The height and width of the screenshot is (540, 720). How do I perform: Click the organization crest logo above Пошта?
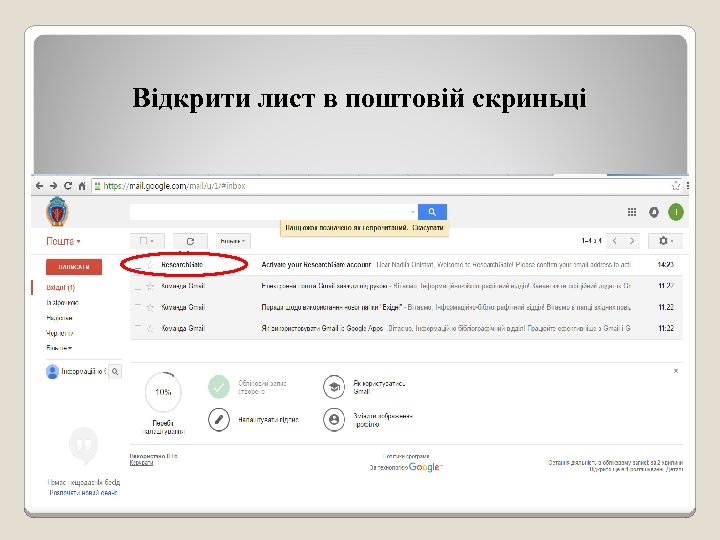(57, 211)
